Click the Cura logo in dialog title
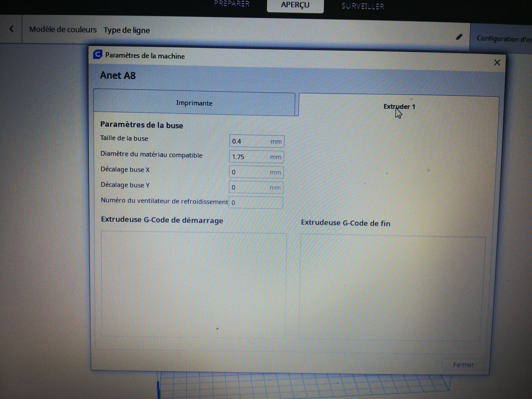This screenshot has height=399, width=532. pyautogui.click(x=97, y=55)
